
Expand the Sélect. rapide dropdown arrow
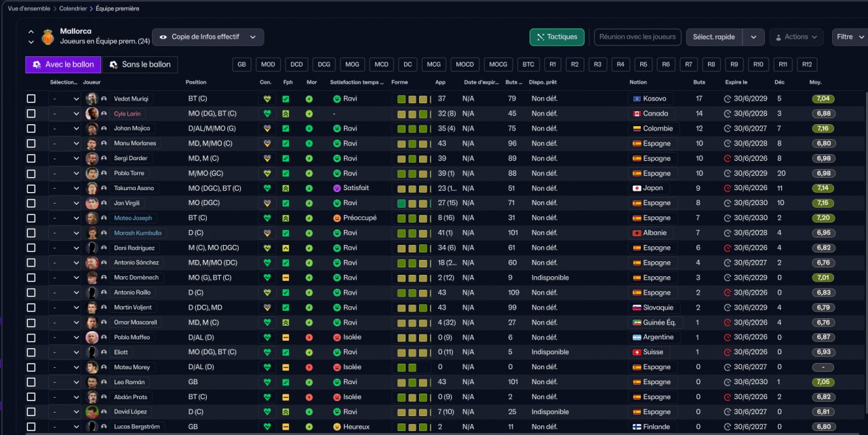click(x=753, y=37)
